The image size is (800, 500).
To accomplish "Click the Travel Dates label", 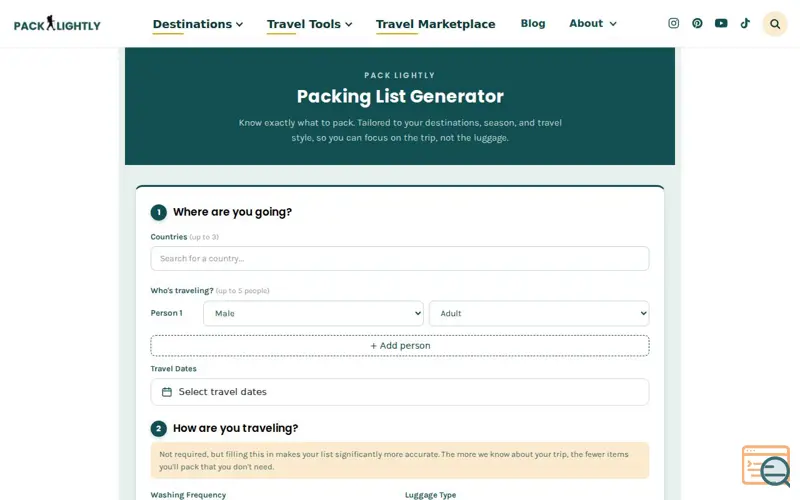I will (173, 368).
